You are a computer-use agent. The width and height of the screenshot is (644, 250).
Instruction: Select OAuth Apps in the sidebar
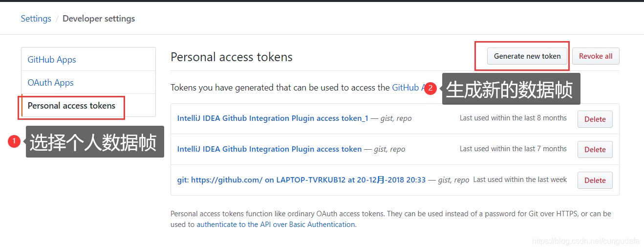tap(50, 83)
